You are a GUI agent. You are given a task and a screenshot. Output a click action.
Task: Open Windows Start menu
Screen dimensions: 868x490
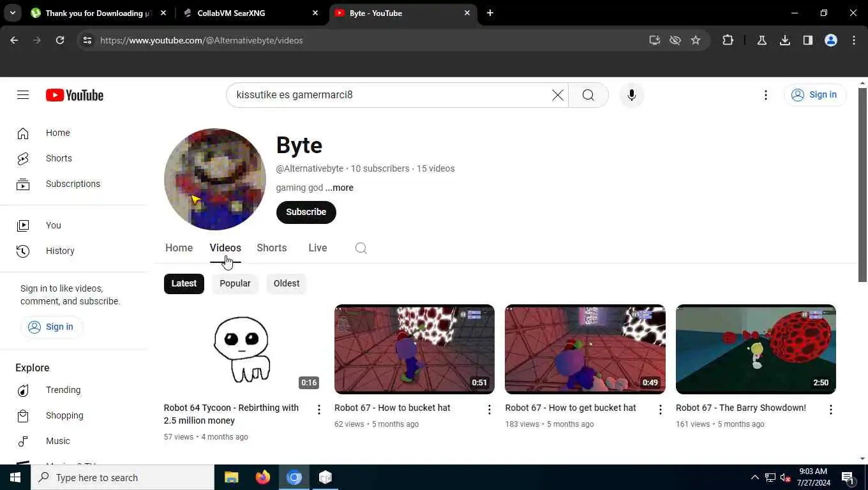pyautogui.click(x=15, y=477)
